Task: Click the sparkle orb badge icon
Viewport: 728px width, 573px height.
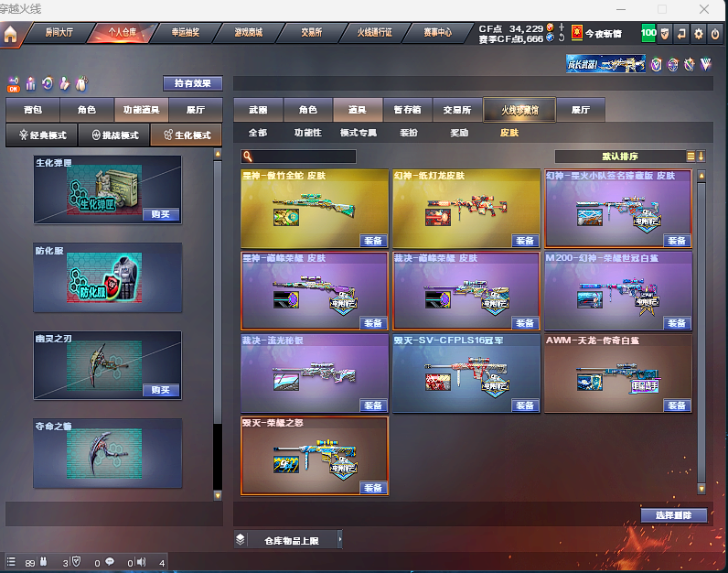Action: 690,65
